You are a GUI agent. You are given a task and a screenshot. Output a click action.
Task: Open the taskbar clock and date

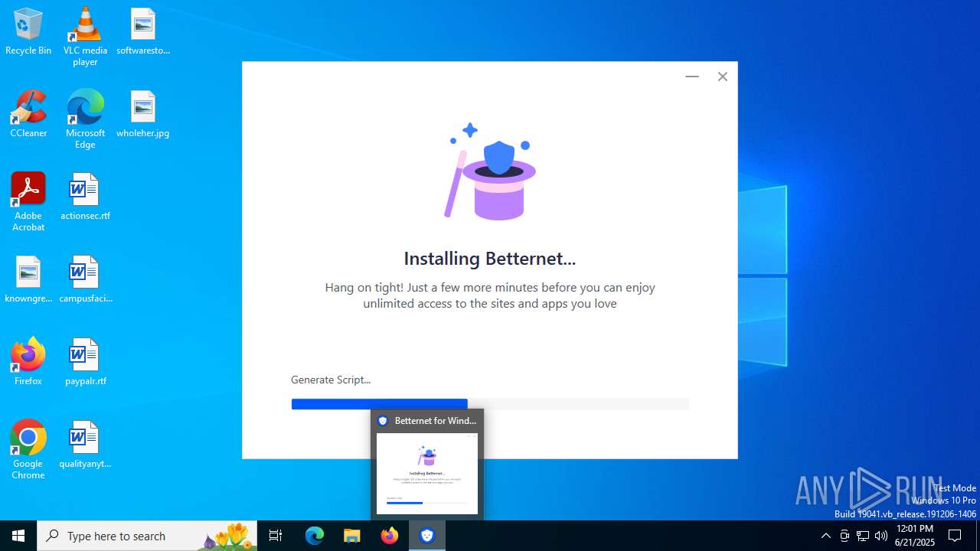click(x=915, y=536)
